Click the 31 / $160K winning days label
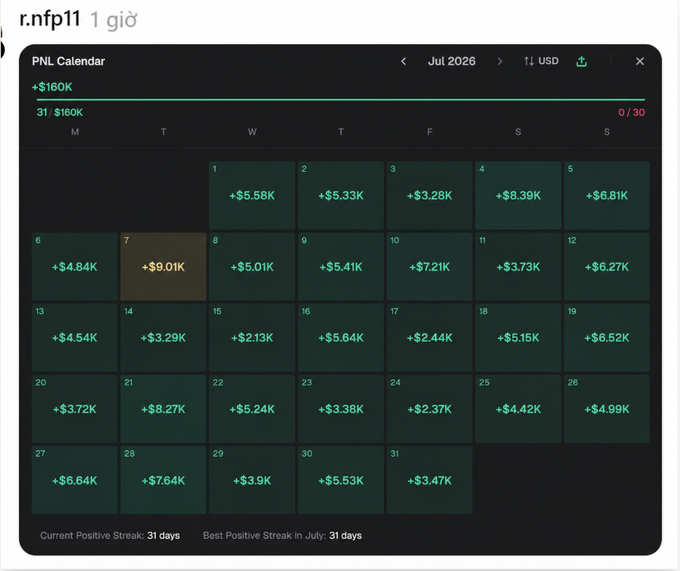Viewport: 680px width, 571px height. coord(59,112)
